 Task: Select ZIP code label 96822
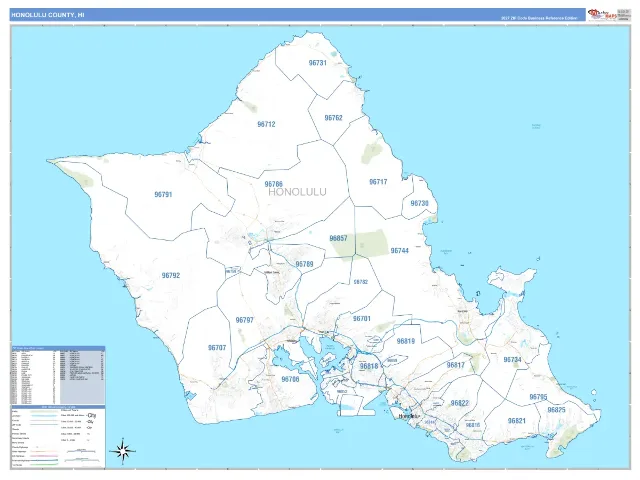[460, 403]
